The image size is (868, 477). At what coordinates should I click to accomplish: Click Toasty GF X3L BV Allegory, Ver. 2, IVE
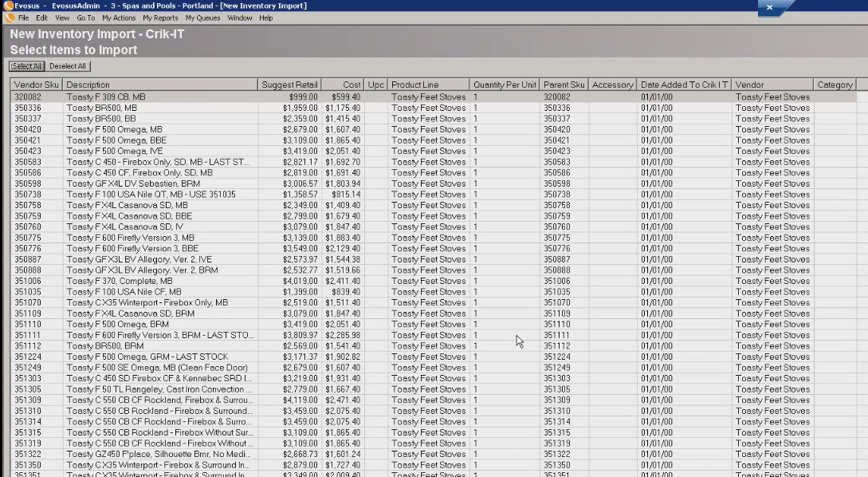[x=139, y=259]
